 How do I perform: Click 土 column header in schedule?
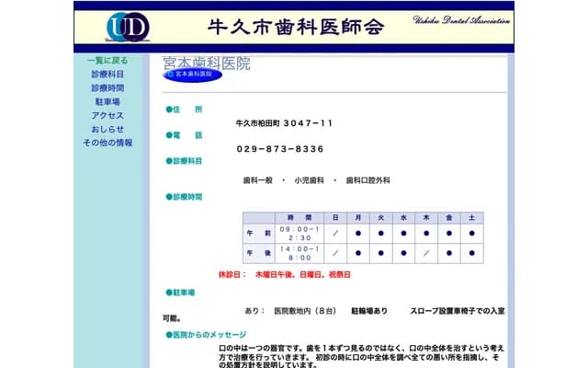coord(471,218)
